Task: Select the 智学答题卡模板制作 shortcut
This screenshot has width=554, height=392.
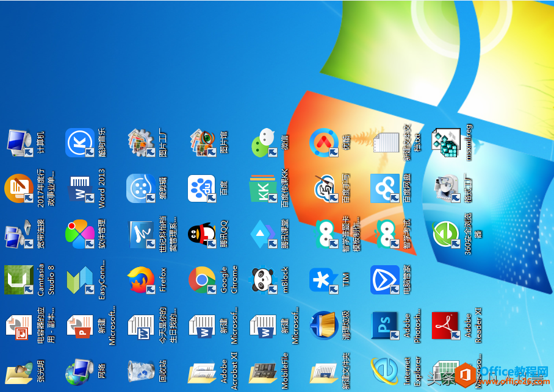Action: (325, 233)
